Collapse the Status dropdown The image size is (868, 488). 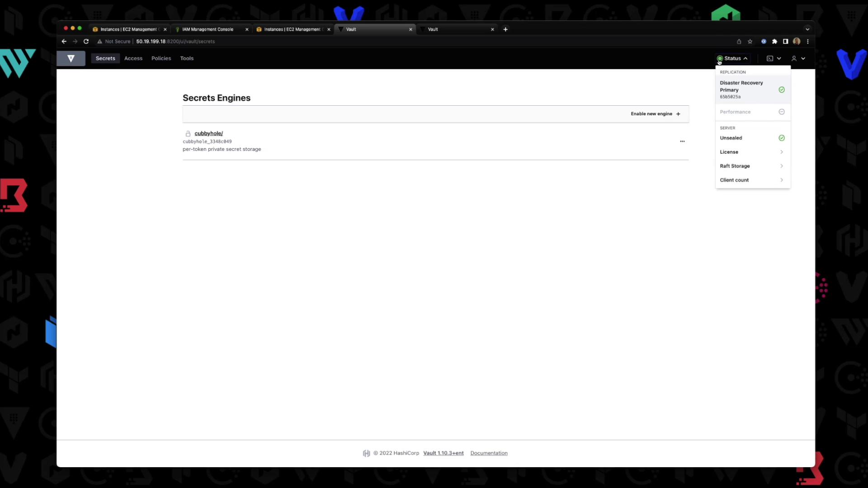tap(733, 58)
